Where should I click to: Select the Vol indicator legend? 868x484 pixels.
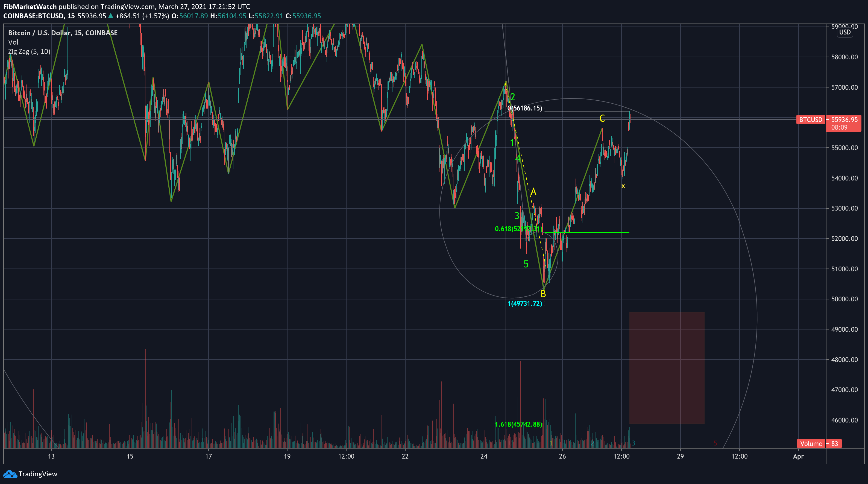13,42
